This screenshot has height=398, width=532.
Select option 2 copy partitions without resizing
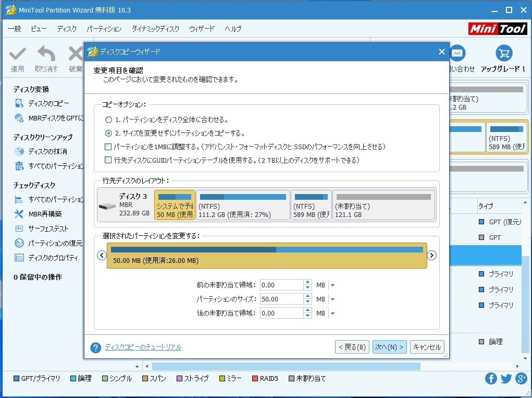(108, 133)
